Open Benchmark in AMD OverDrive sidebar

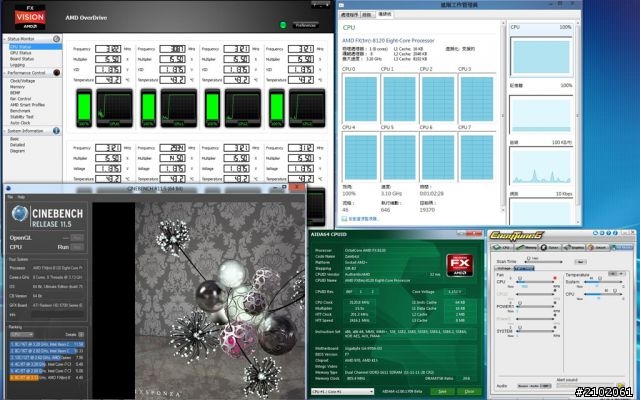tap(20, 111)
